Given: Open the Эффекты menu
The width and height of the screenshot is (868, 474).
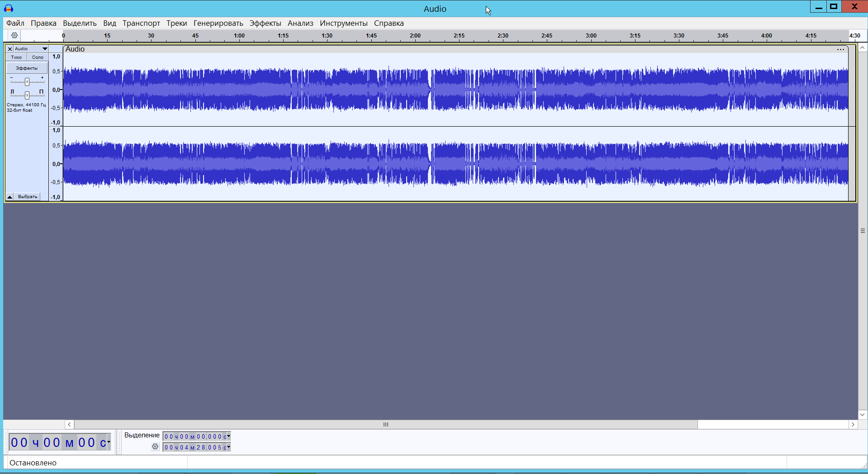Looking at the screenshot, I should pyautogui.click(x=265, y=23).
